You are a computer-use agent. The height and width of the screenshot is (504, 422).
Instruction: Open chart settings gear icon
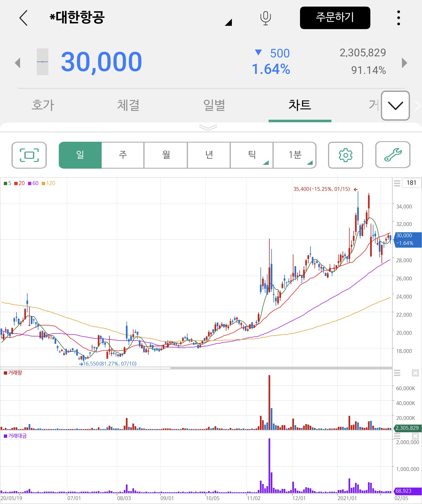[x=346, y=155]
